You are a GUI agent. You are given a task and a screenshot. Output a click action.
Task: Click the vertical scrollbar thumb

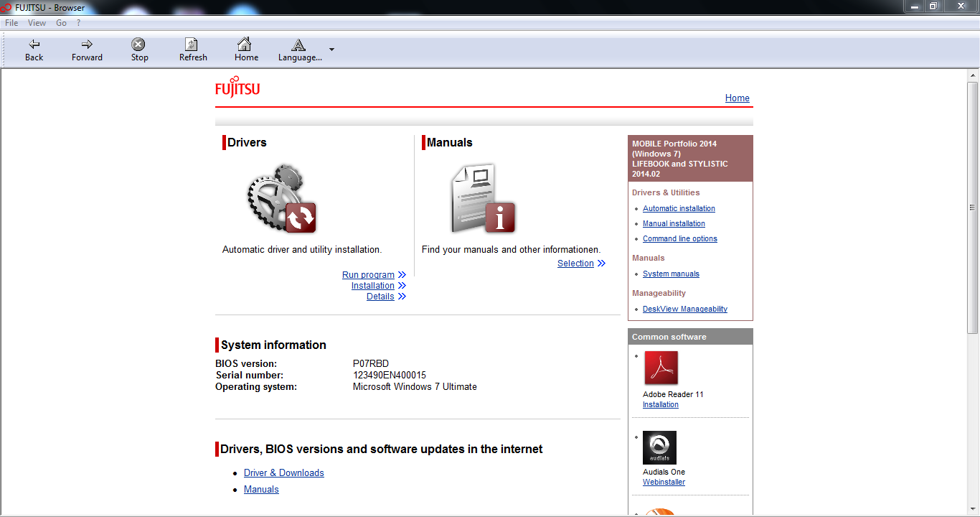973,208
